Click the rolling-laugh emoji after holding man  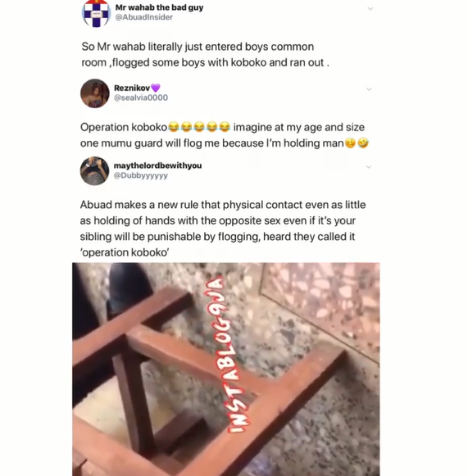[363, 143]
